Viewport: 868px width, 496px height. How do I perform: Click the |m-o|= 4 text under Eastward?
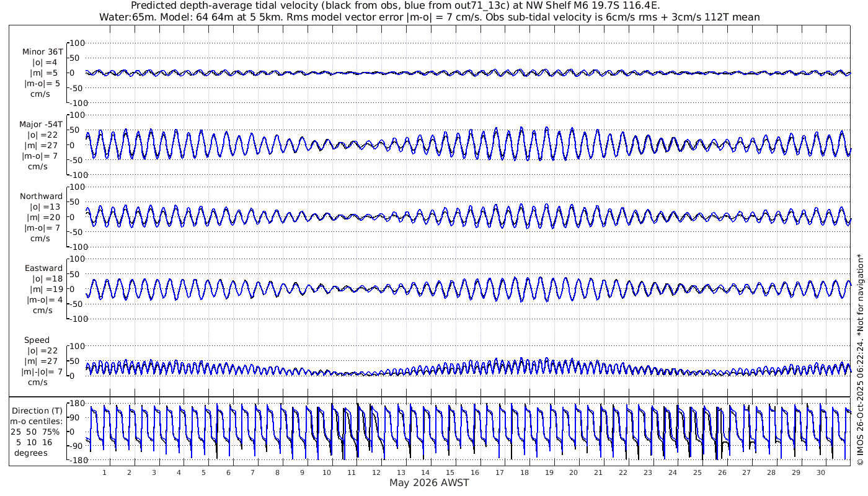click(x=42, y=300)
